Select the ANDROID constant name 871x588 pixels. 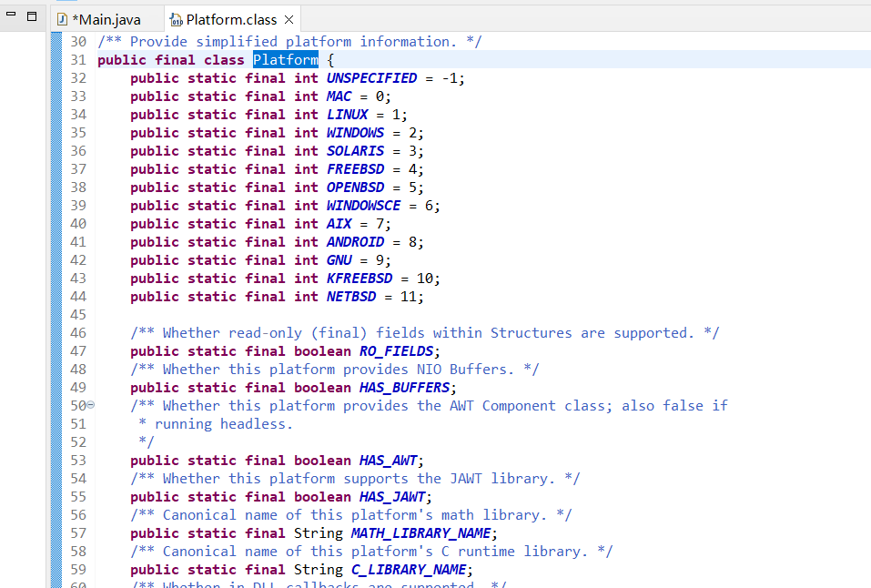coord(355,241)
